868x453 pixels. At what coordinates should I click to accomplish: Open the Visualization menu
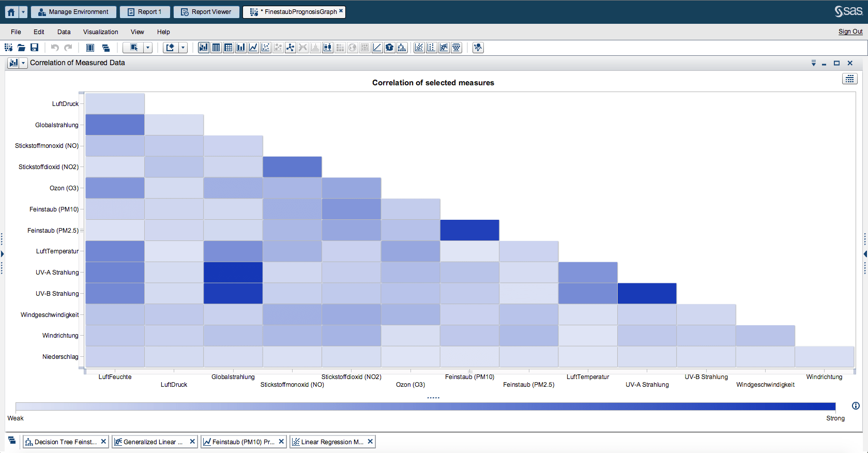(x=101, y=32)
